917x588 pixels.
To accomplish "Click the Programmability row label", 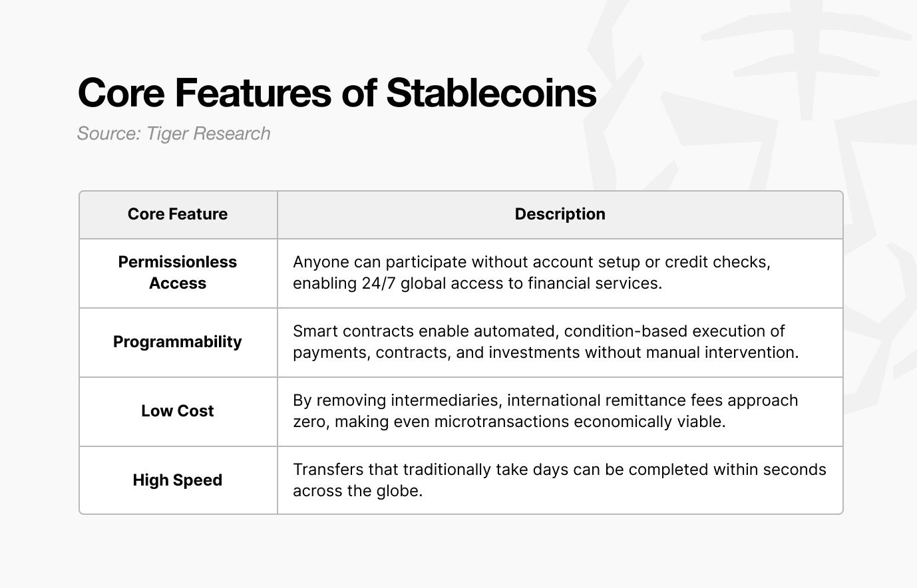I will (178, 342).
